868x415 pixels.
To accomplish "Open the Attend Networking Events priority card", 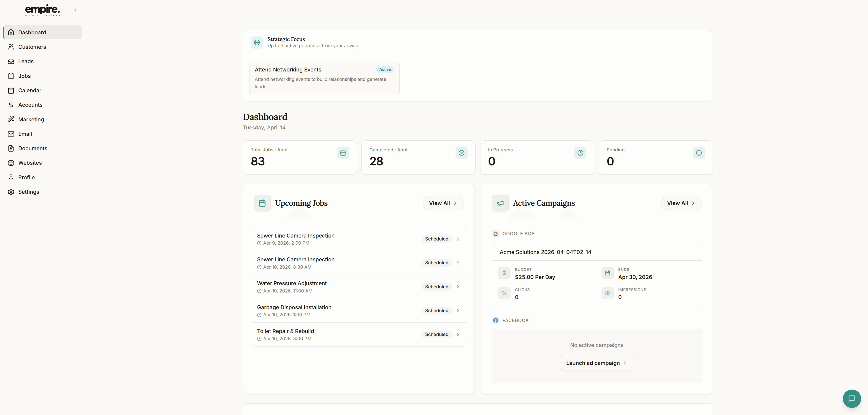I will (325, 78).
